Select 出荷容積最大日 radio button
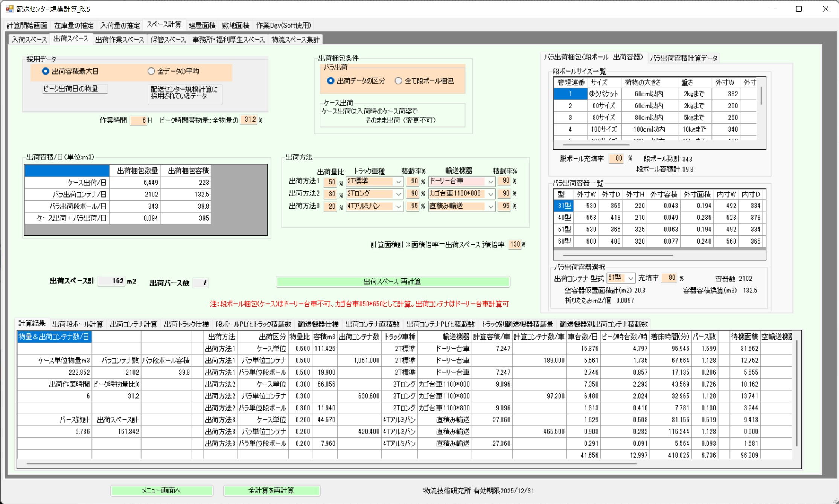 (46, 71)
